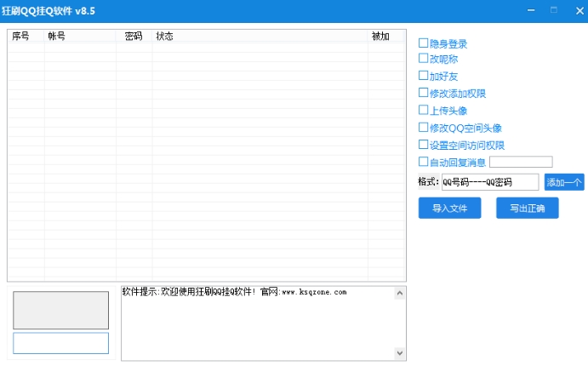Image resolution: width=588 pixels, height=366 pixels.
Task: Toggle 修改添加权限 checkbox
Action: click(423, 93)
